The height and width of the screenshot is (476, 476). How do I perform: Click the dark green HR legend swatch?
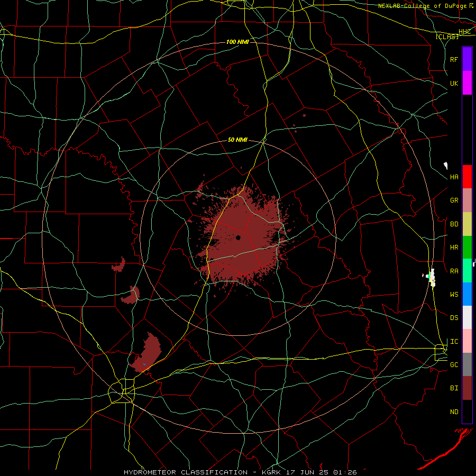click(x=467, y=248)
